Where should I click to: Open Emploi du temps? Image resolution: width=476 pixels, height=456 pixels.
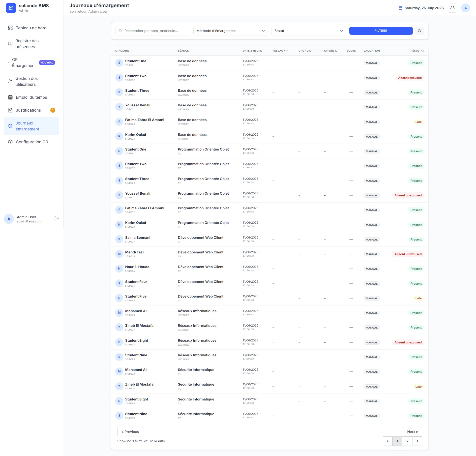coord(31,97)
